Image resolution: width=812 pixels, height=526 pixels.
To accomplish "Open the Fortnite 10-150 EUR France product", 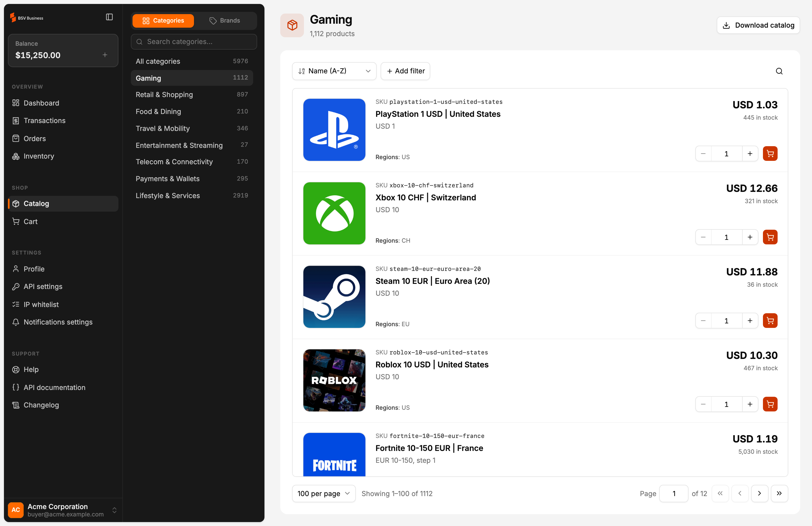I will (429, 448).
